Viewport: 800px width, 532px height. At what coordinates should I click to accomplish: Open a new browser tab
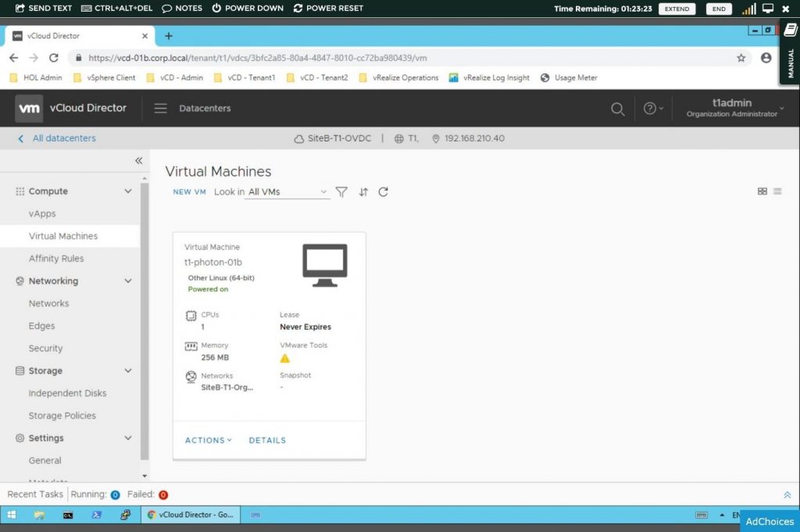pos(169,36)
